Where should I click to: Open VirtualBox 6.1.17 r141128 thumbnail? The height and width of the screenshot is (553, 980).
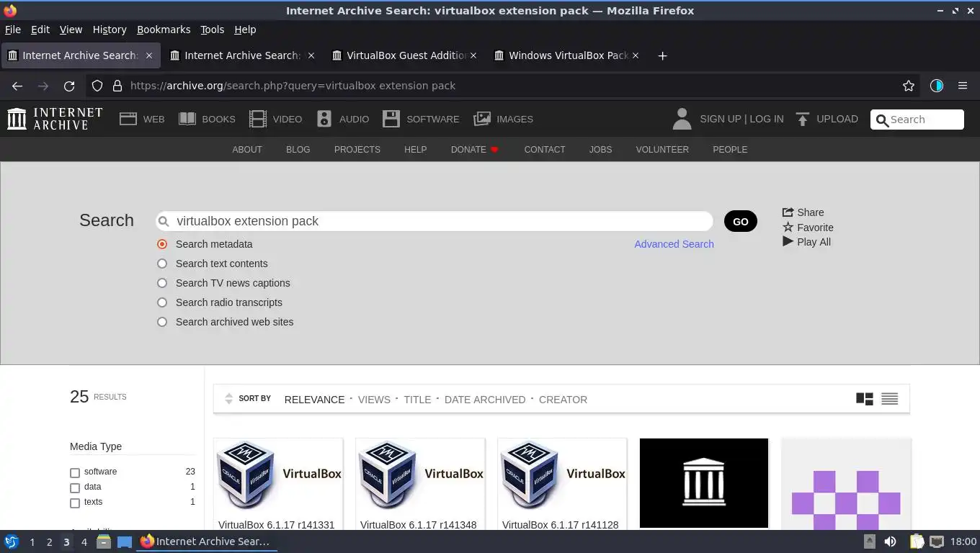point(562,475)
